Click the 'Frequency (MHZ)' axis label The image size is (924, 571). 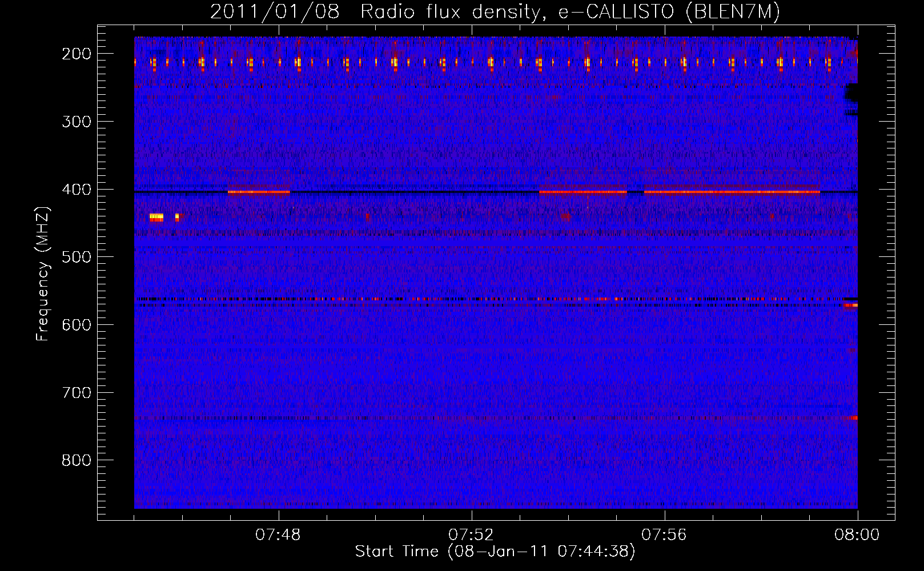click(43, 274)
